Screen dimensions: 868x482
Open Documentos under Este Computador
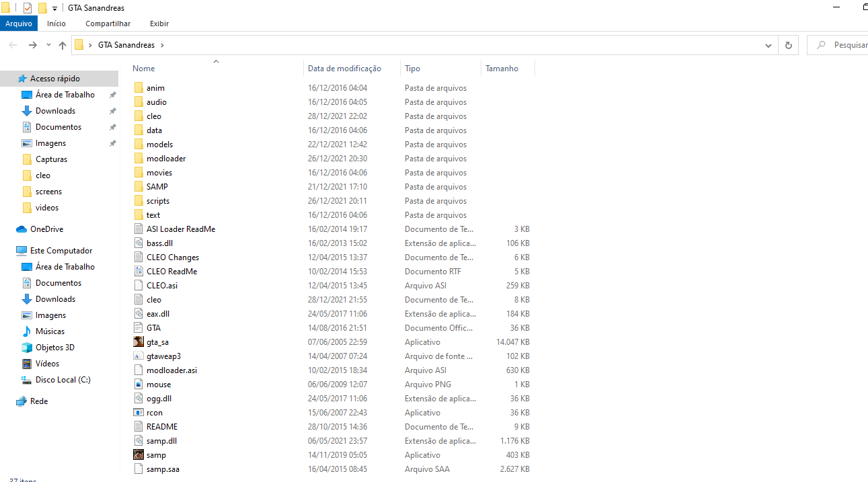[x=58, y=283]
